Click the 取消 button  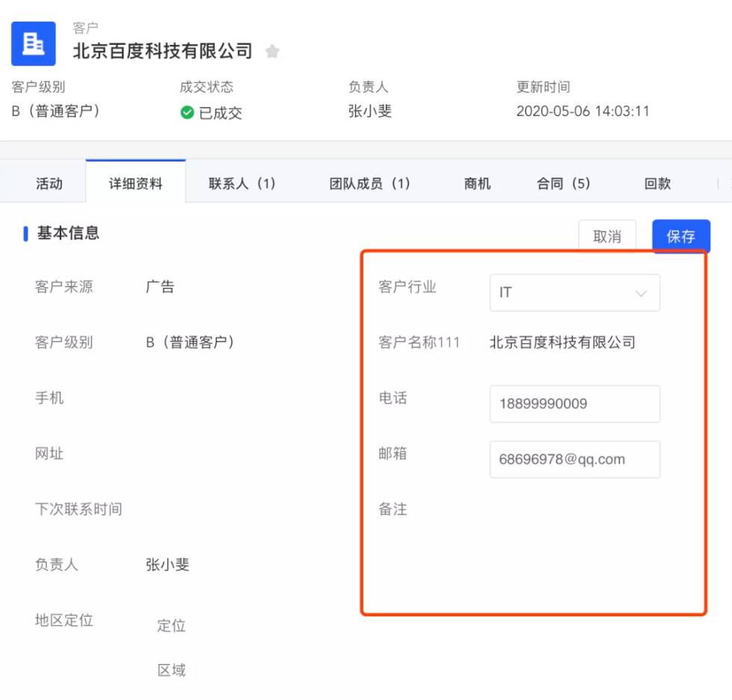[607, 236]
